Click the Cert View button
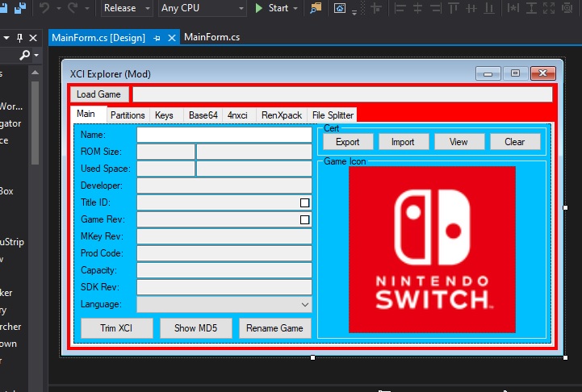The height and width of the screenshot is (392, 582). (459, 142)
